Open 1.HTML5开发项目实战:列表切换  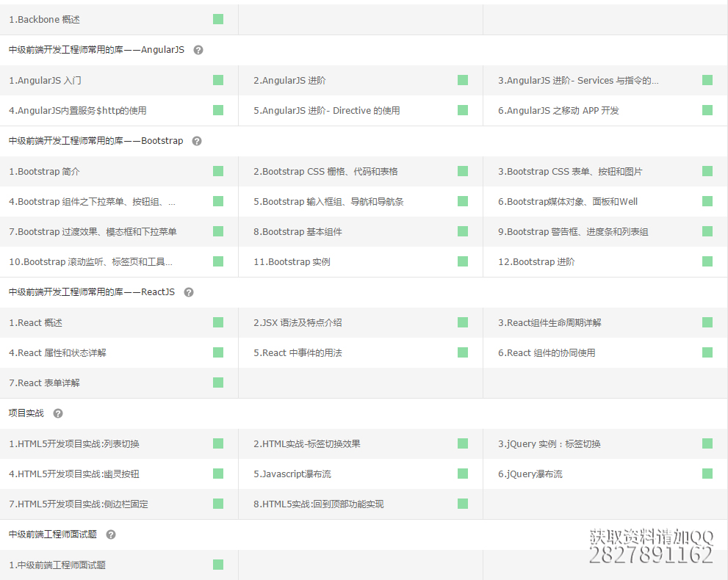74,444
